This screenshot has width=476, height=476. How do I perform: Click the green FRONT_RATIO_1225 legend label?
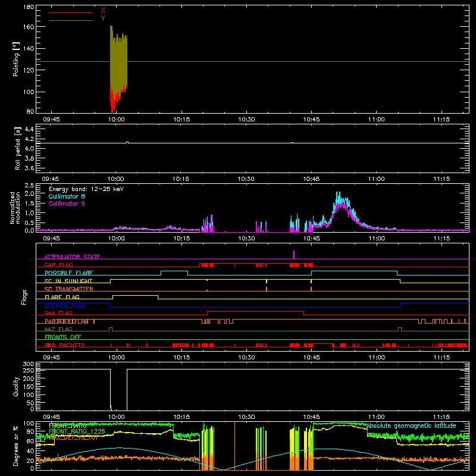77,431
